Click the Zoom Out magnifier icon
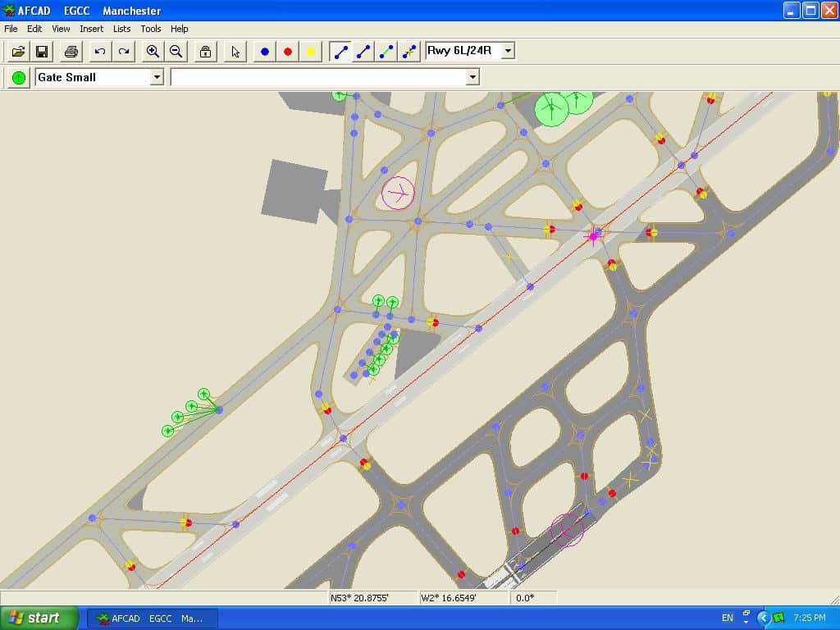 point(176,52)
